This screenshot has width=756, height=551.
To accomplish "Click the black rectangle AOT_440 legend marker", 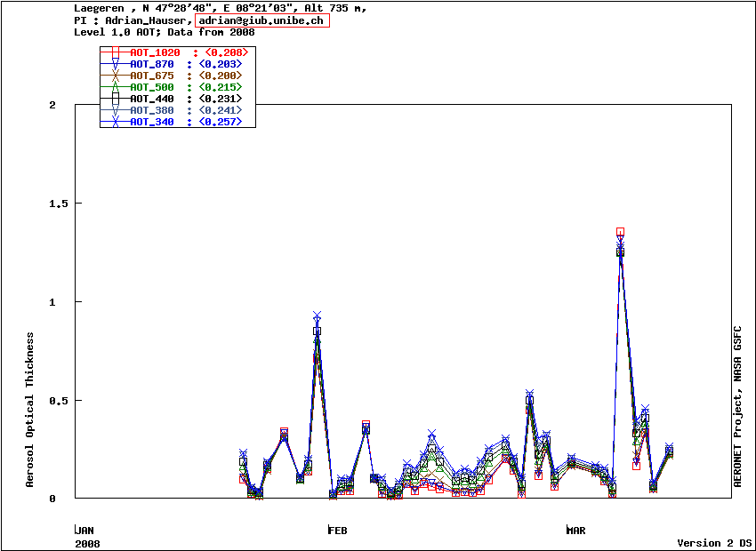I will 115,99.
